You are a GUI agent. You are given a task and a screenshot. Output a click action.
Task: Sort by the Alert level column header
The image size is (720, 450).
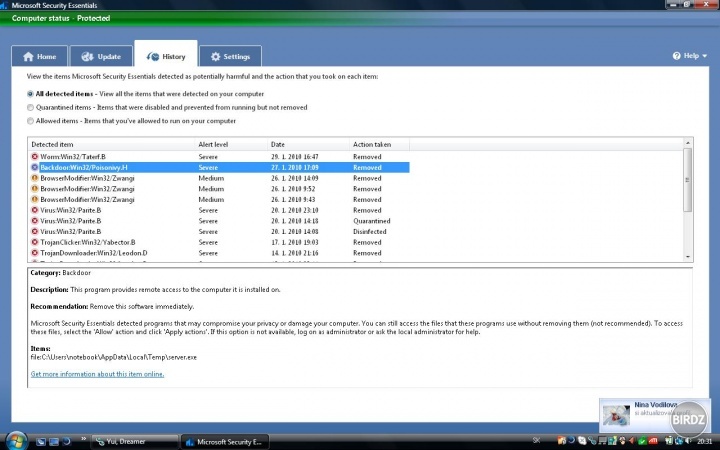[231, 144]
